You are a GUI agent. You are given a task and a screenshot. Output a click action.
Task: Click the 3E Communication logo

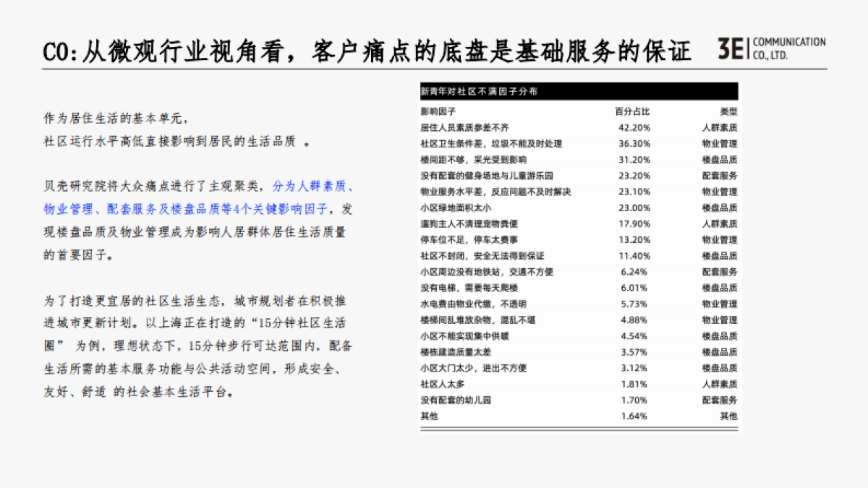pos(770,48)
